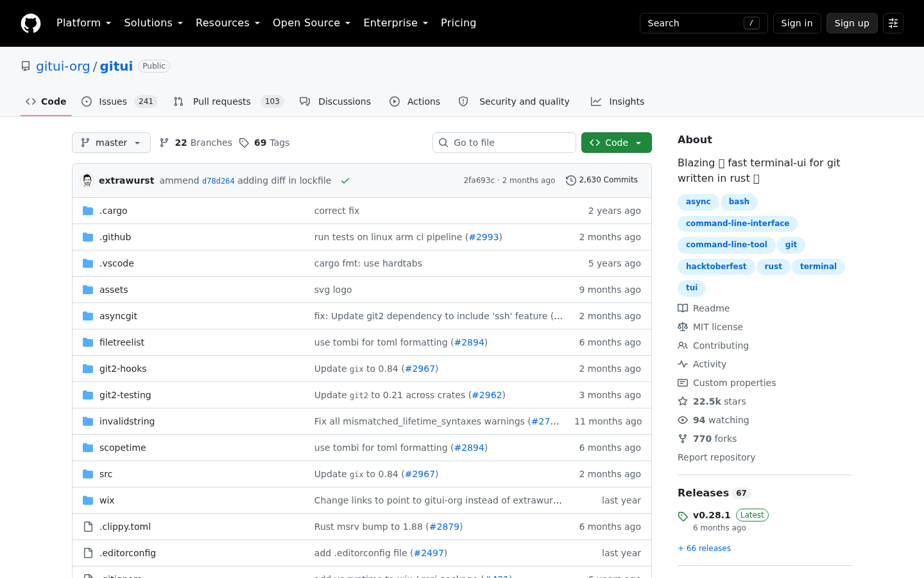Open the git2-testing folder
Screen dimensions: 924x578
pos(125,395)
